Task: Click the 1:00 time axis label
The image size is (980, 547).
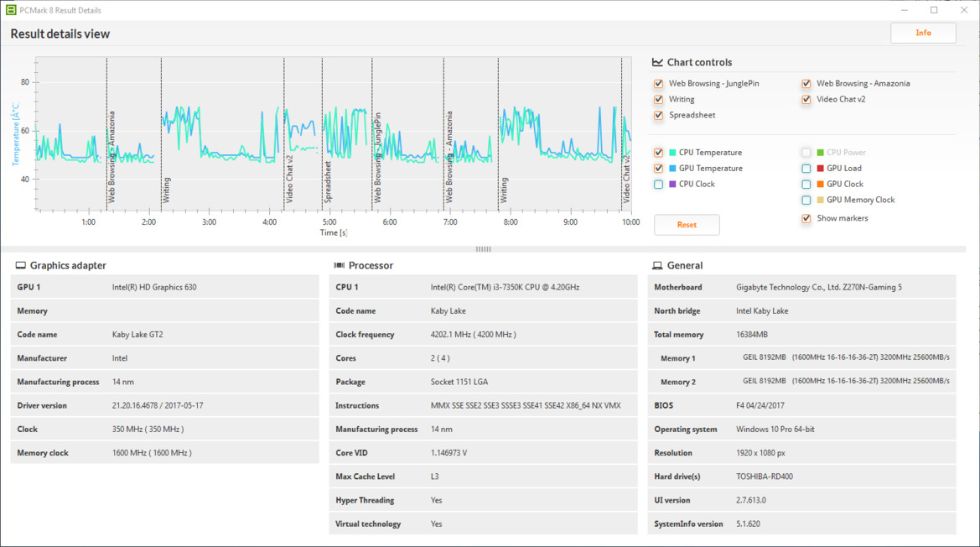Action: 88,222
